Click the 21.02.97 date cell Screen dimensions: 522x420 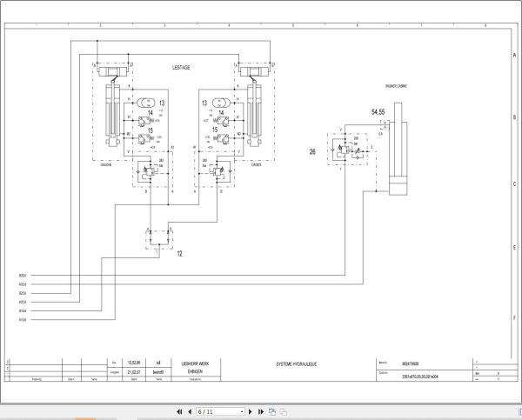(134, 372)
